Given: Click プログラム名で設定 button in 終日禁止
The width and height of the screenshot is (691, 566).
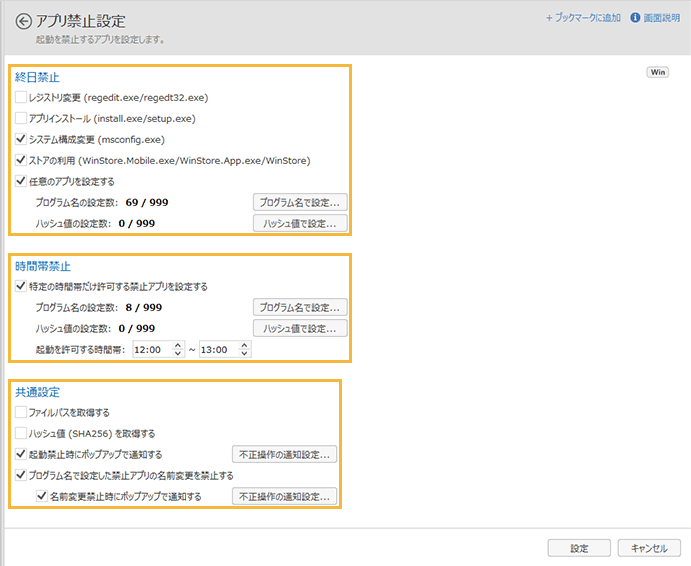Looking at the screenshot, I should click(x=300, y=202).
